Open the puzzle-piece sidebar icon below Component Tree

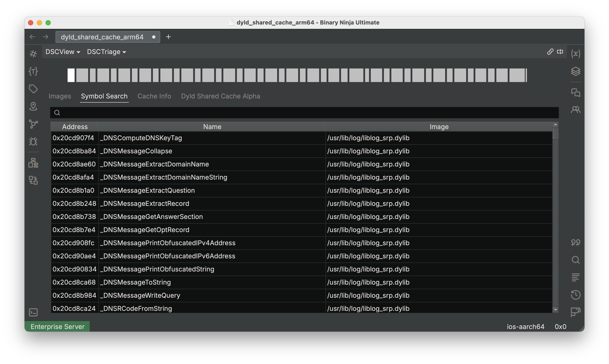click(x=33, y=180)
